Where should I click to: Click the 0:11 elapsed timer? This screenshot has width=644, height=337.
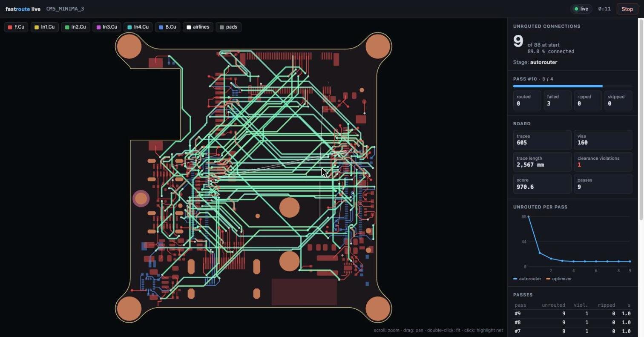click(x=604, y=9)
